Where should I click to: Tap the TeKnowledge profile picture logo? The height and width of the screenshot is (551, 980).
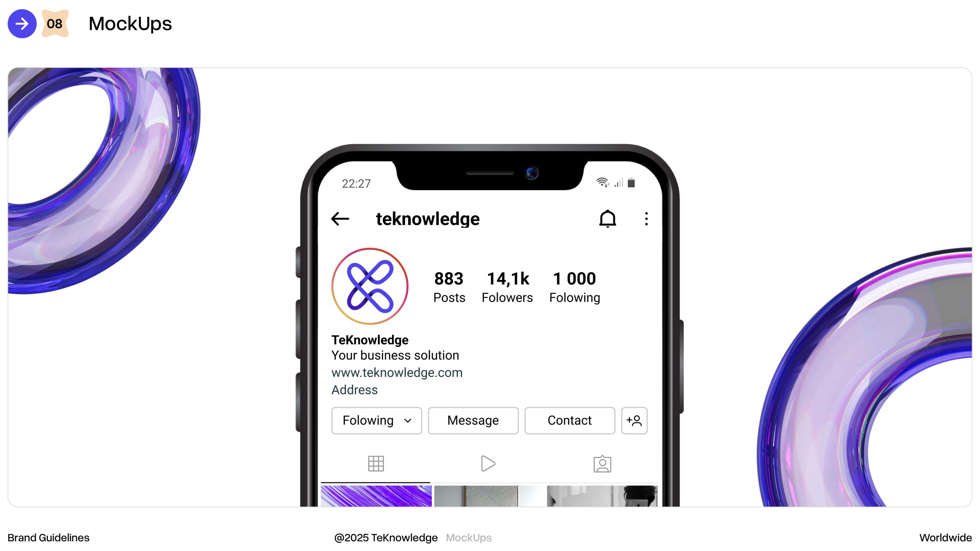[x=370, y=286]
